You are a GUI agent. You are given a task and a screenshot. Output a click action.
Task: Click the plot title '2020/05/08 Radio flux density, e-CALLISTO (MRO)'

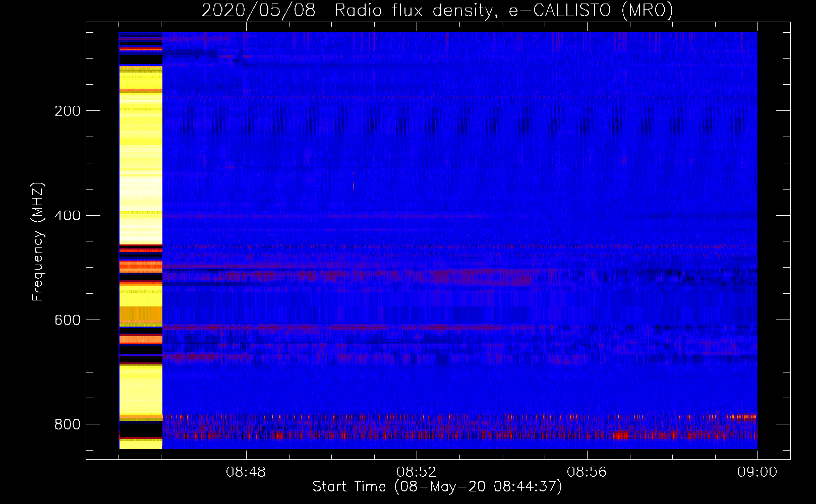click(x=437, y=10)
